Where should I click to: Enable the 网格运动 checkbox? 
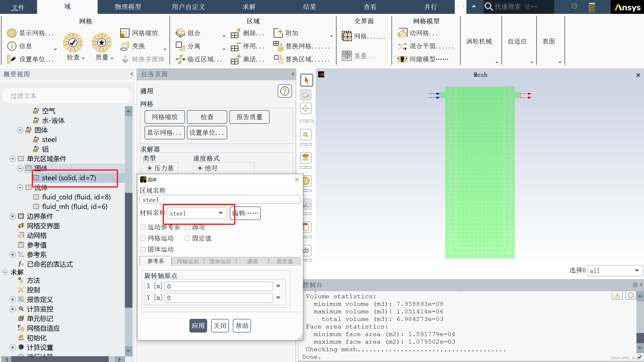(143, 238)
